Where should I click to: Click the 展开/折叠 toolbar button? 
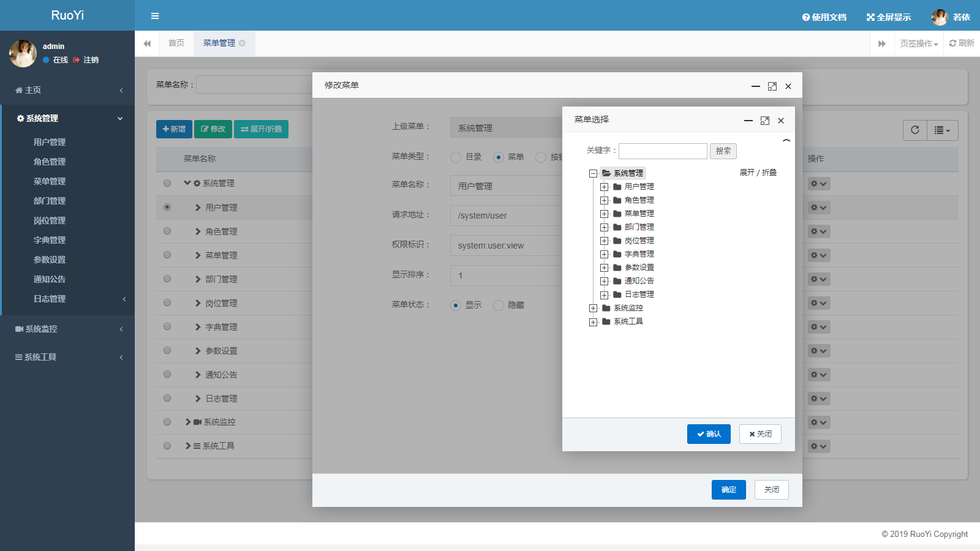click(261, 129)
